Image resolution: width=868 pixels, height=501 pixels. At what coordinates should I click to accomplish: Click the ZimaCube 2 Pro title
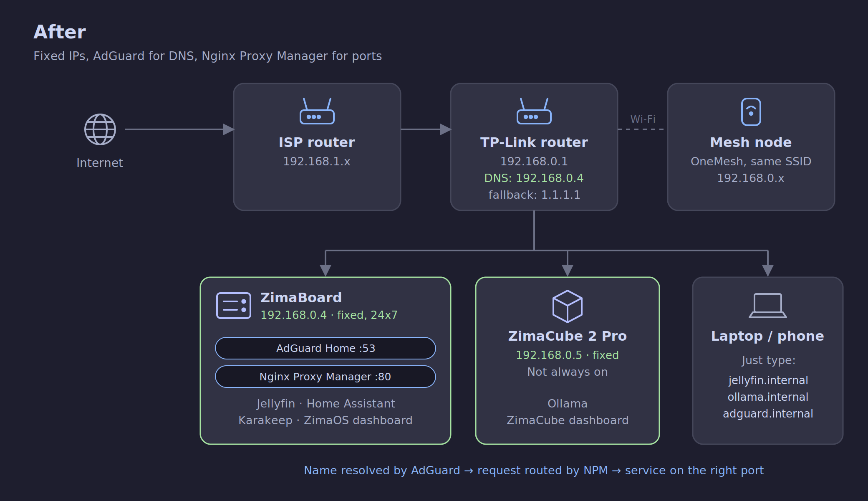coord(568,336)
